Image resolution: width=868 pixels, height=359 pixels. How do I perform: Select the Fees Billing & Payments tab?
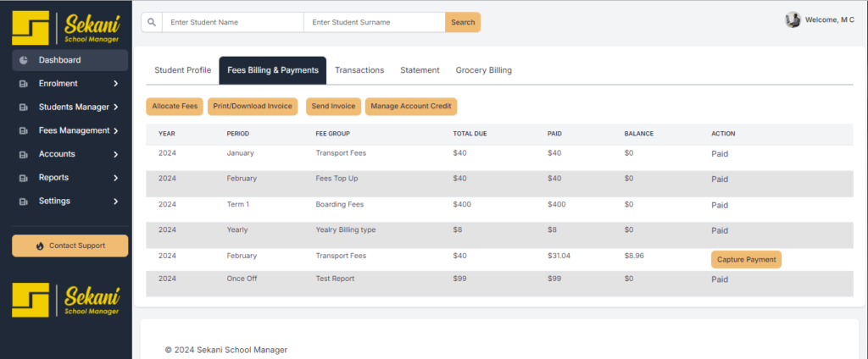click(x=273, y=70)
